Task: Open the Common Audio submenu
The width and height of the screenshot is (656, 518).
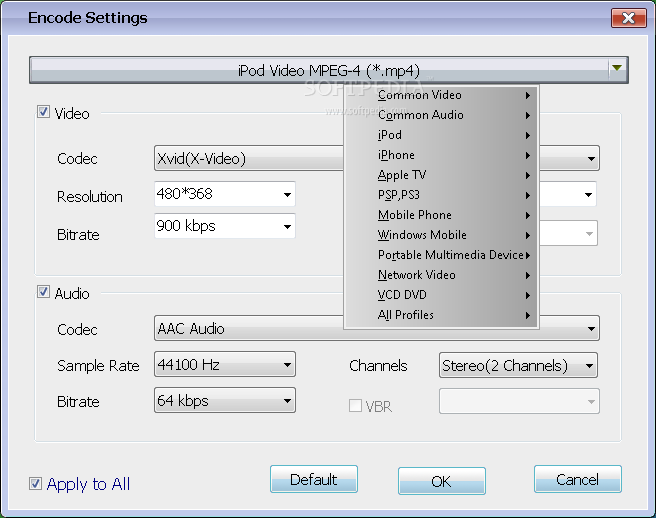Action: point(441,115)
